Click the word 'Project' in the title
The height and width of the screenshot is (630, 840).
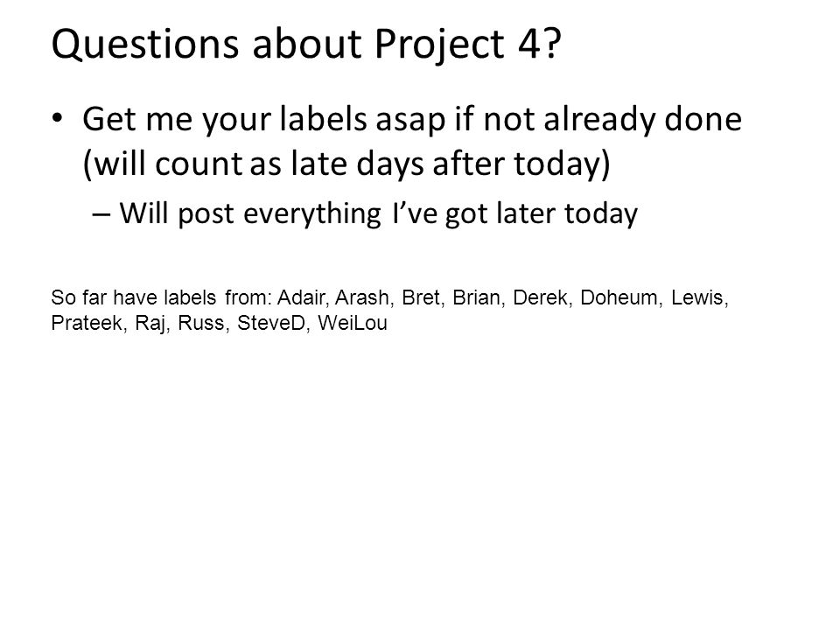[x=440, y=45]
